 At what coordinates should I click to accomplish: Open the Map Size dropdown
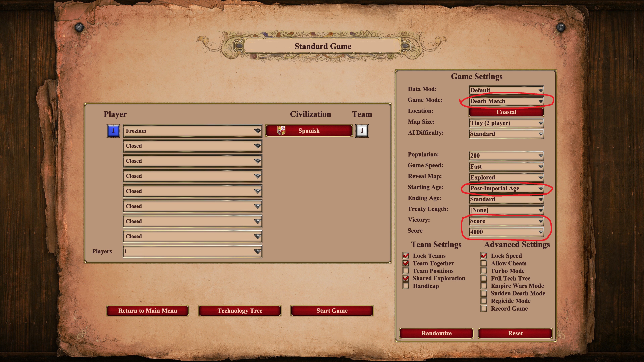506,123
